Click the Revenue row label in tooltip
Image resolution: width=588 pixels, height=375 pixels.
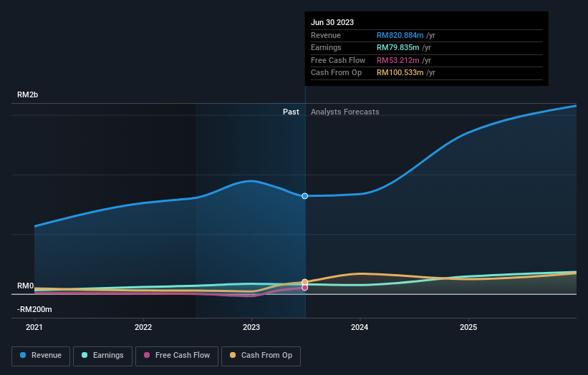(326, 35)
